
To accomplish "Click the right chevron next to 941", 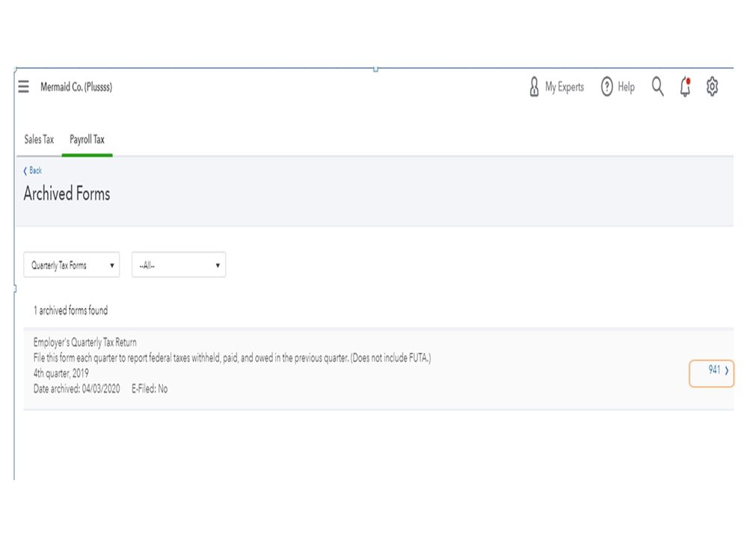I will [727, 371].
